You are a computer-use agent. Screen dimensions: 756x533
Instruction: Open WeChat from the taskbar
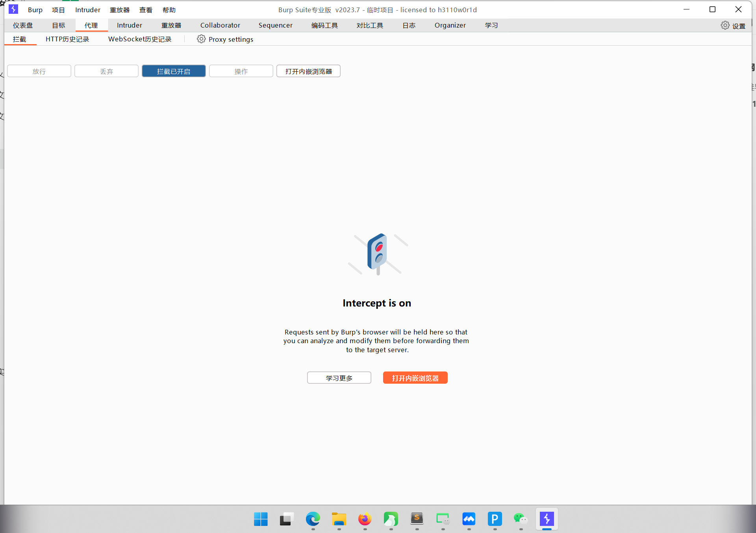point(520,519)
